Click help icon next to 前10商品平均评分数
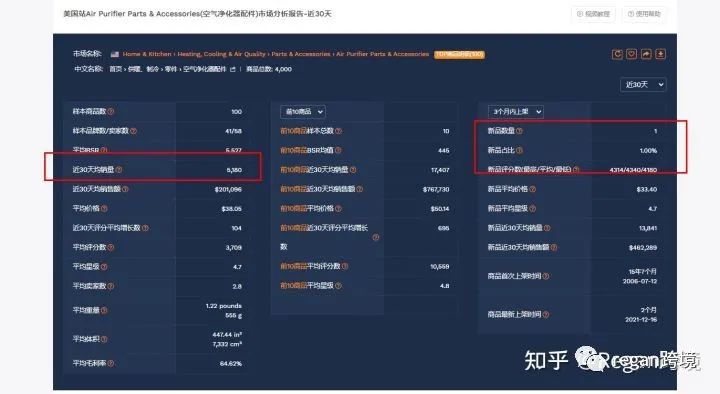The height and width of the screenshot is (394, 720). pos(345,266)
